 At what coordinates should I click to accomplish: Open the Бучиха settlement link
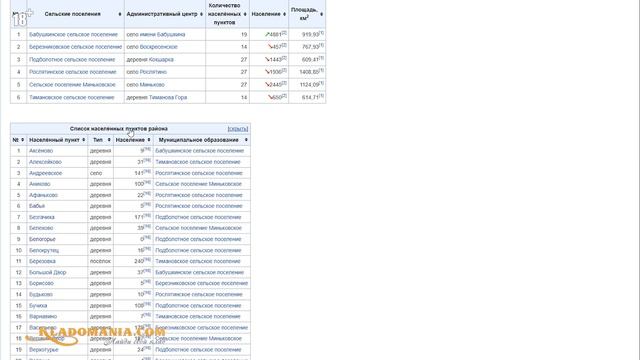point(38,306)
